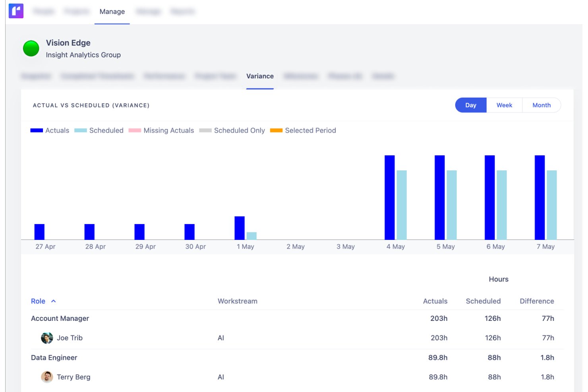Click the 27 Apr actuals bar
This screenshot has width=588, height=392.
click(39, 232)
